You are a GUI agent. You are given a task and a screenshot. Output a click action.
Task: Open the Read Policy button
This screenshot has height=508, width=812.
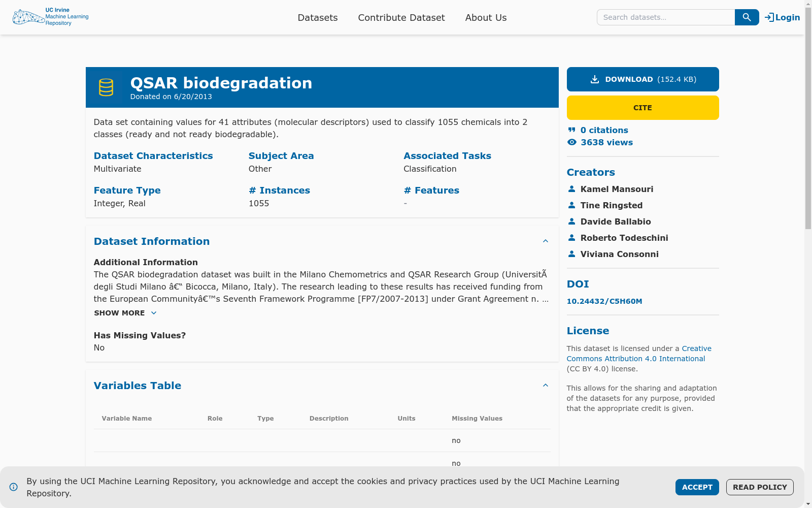tap(760, 487)
